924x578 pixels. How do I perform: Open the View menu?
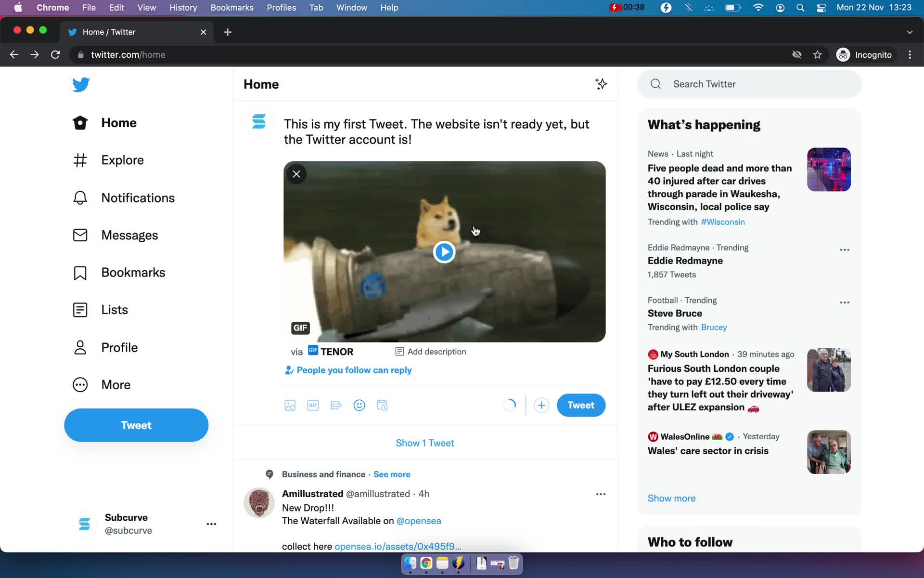pyautogui.click(x=146, y=8)
